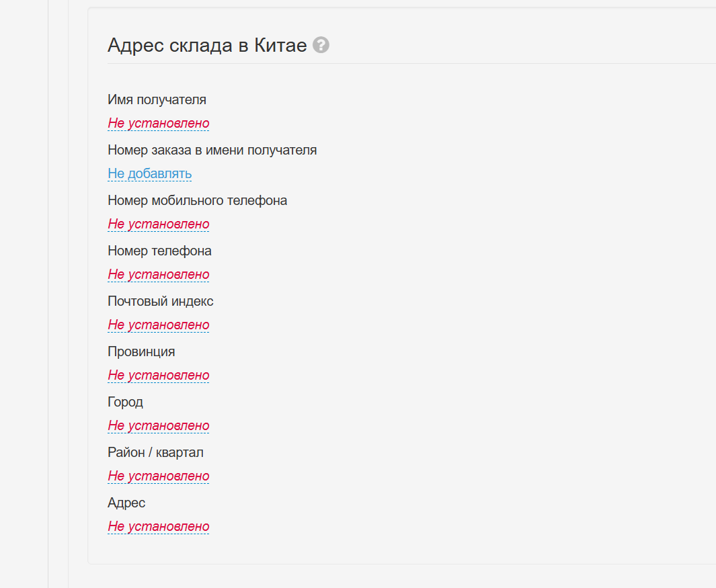Viewport: 716px width, 588px height.
Task: Click the Номер мобильного телефона label
Action: click(x=197, y=201)
